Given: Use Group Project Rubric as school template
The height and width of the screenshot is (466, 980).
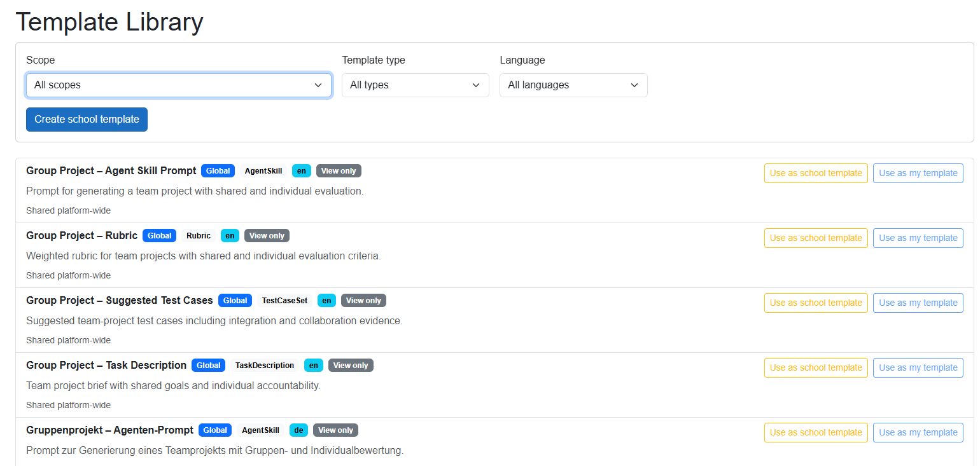Looking at the screenshot, I should (816, 238).
